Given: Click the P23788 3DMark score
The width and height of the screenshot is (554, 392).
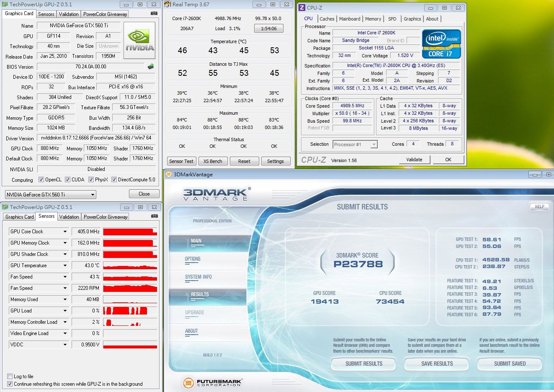Looking at the screenshot, I should point(358,264).
